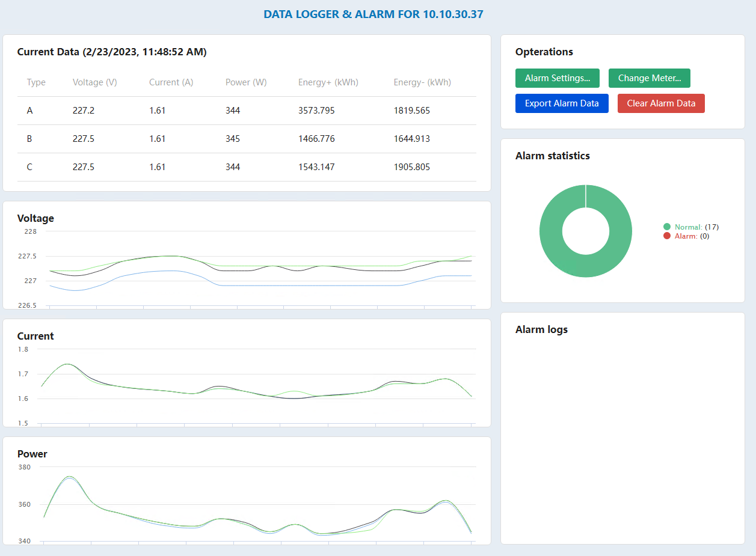Click the DATA LOGGER & ALARM title
The image size is (756, 556).
click(373, 14)
